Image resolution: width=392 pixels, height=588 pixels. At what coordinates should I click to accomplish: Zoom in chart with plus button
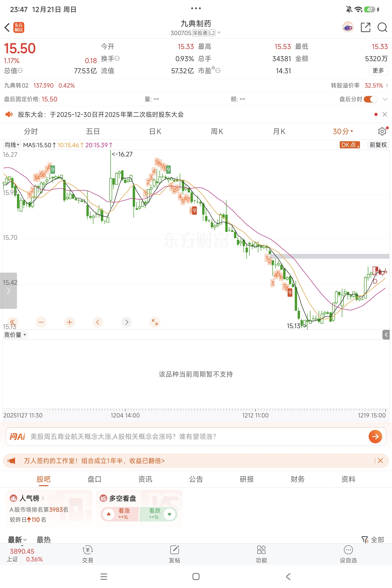(69, 322)
